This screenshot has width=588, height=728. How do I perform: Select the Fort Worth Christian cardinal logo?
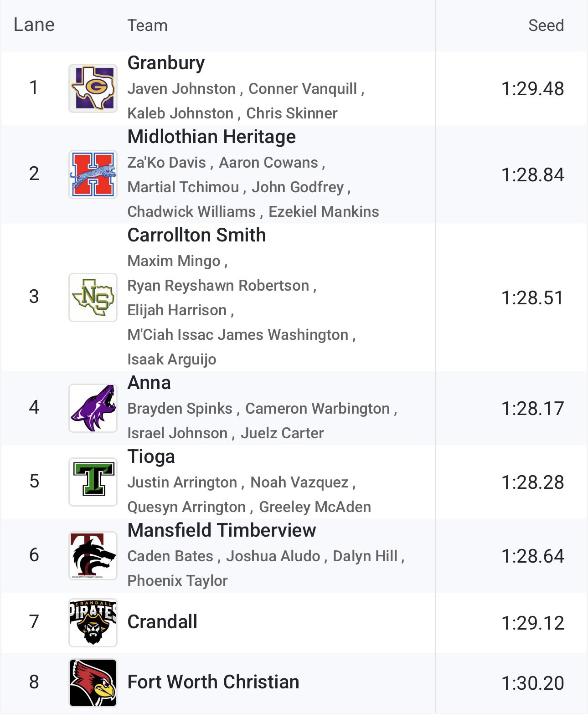pyautogui.click(x=93, y=683)
